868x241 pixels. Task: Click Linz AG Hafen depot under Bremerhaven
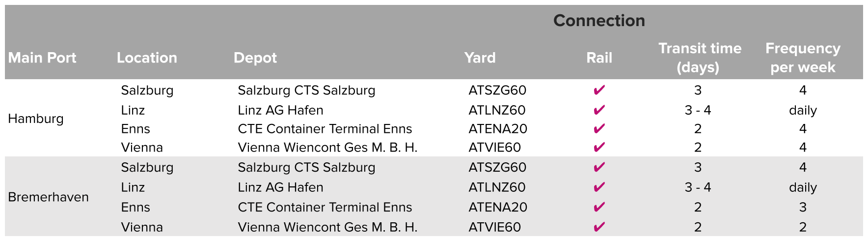[280, 187]
